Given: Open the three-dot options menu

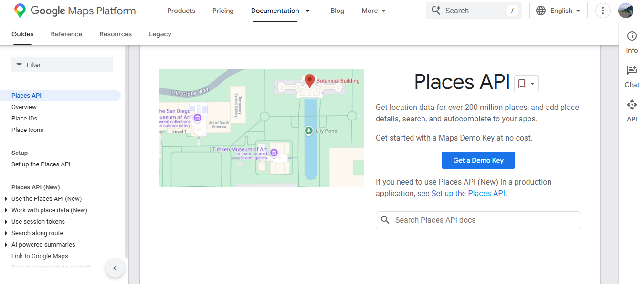Looking at the screenshot, I should pyautogui.click(x=603, y=11).
